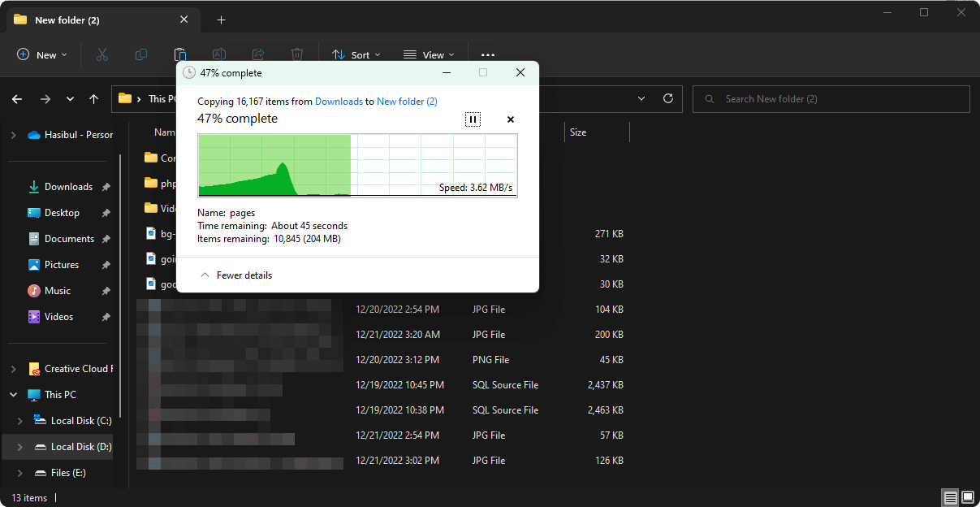Expand the Local Disk (C:) node
980x507 pixels.
coord(21,421)
